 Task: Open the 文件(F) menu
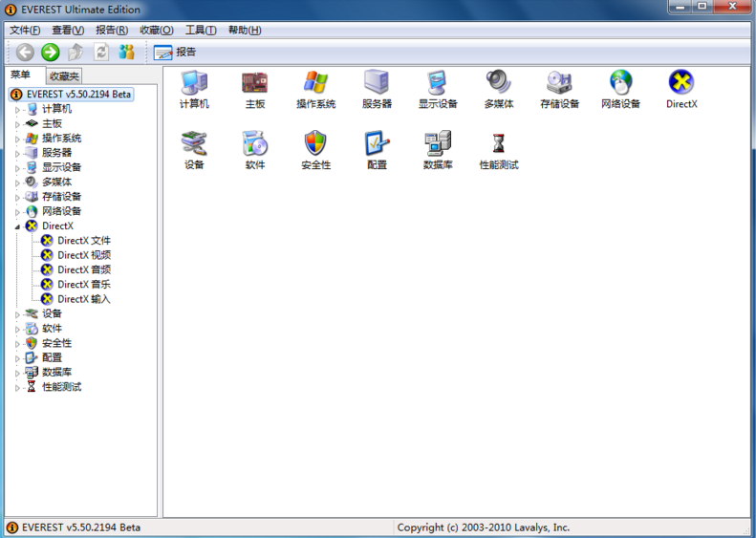point(25,30)
